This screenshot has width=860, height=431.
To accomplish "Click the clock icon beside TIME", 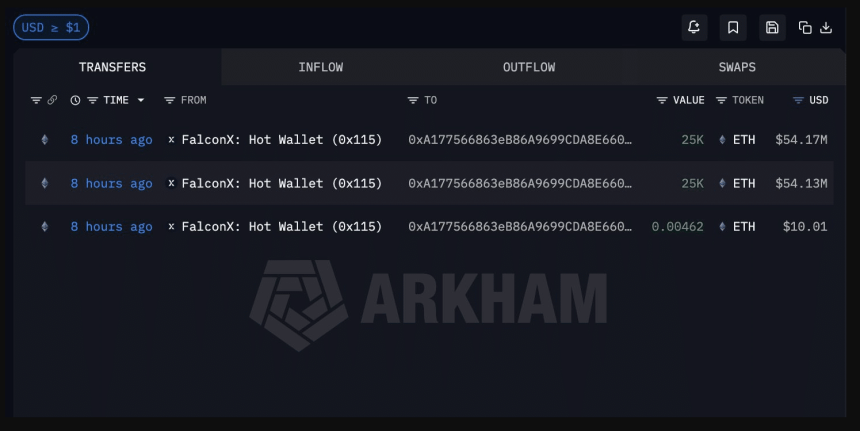I will (75, 100).
